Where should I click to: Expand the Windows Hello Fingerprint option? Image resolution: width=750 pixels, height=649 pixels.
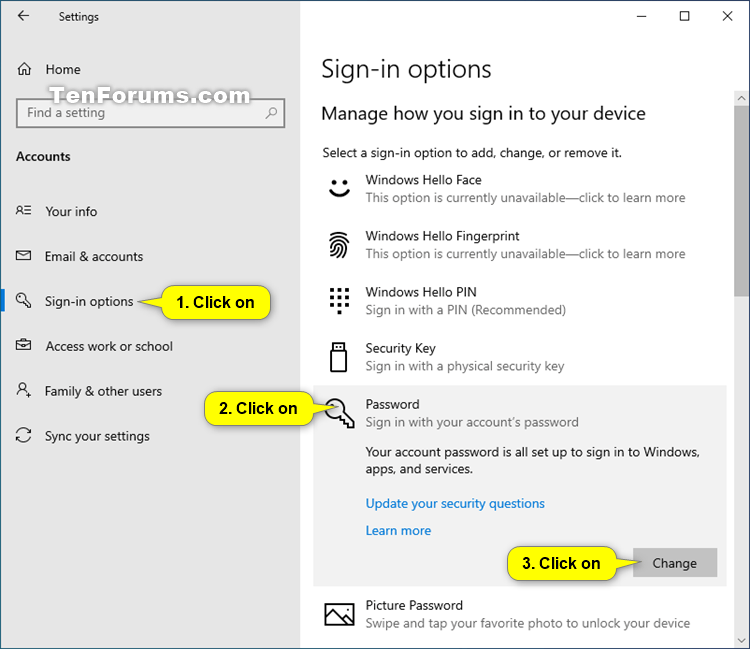point(519,245)
